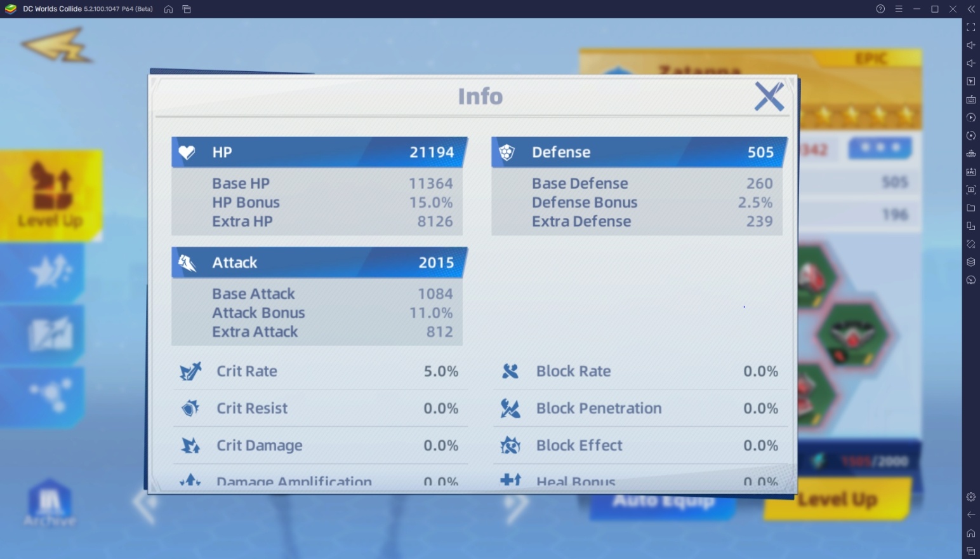
Task: Select the Extra Defense value 239
Action: click(x=760, y=222)
